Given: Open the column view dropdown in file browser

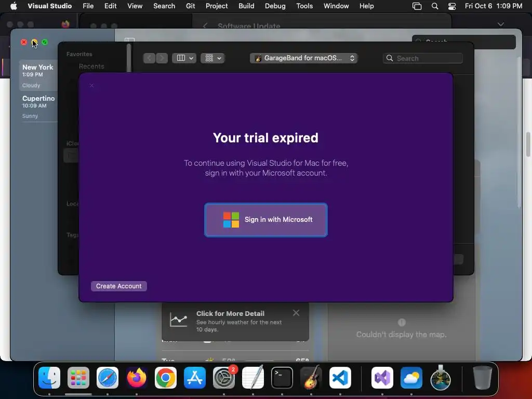Looking at the screenshot, I should point(184,58).
